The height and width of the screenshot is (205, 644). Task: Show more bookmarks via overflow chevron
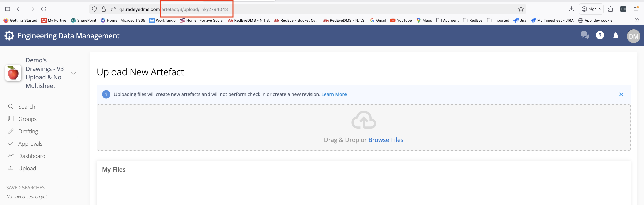[637, 20]
